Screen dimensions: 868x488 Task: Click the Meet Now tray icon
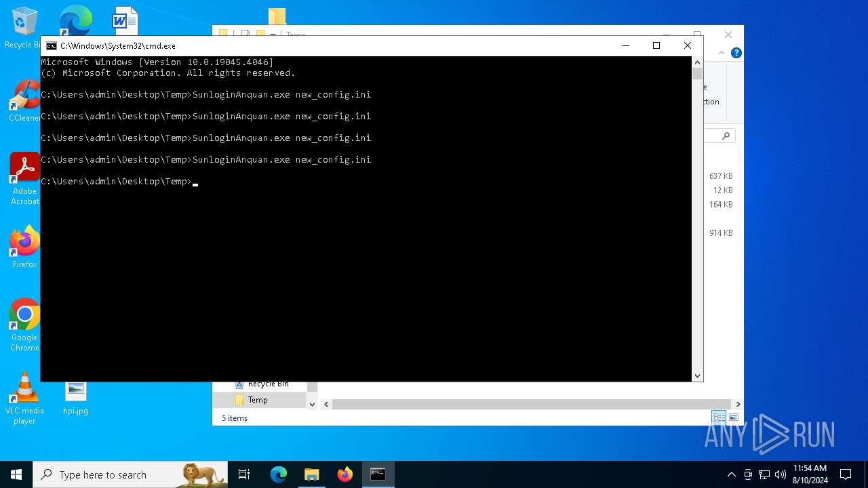[748, 474]
